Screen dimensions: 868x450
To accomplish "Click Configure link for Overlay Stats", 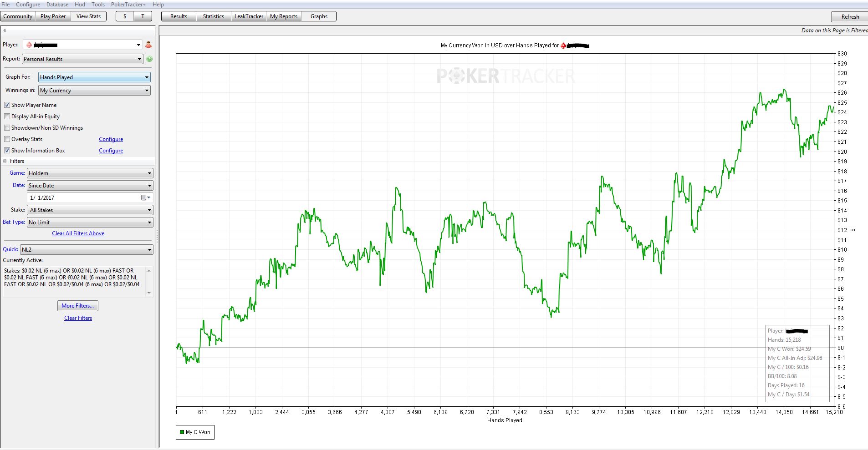I will point(111,139).
